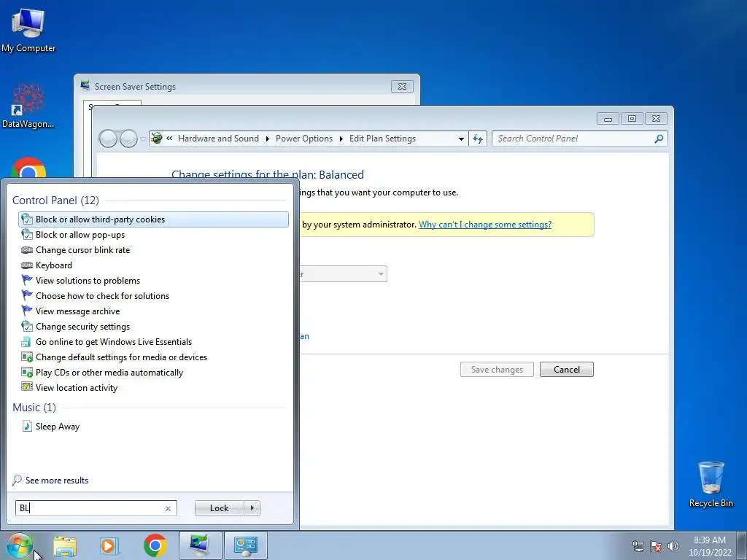Click the Control Panel (12) group header
747x560 pixels.
tap(55, 201)
